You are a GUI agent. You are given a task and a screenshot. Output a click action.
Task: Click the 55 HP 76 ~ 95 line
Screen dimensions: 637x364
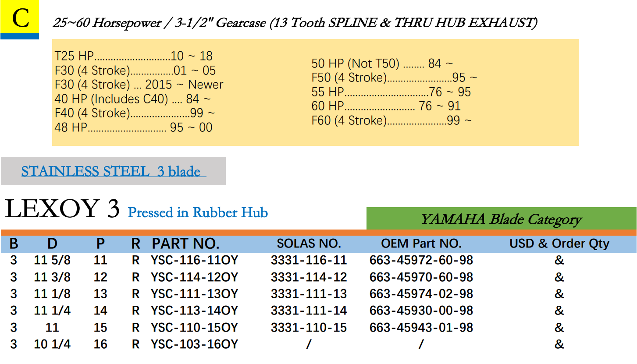pos(391,92)
